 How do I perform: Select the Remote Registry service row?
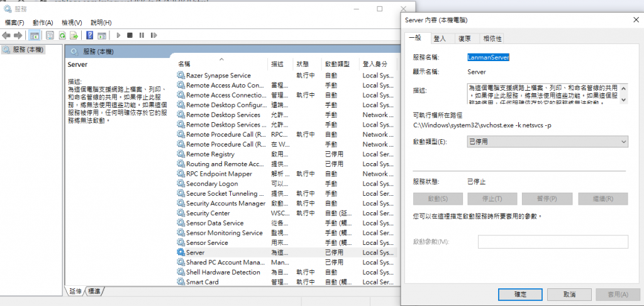point(210,154)
